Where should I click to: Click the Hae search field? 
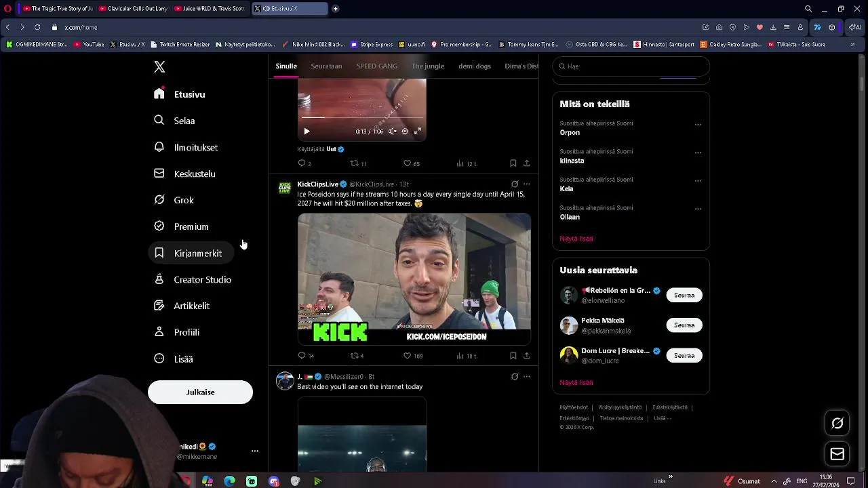point(631,66)
